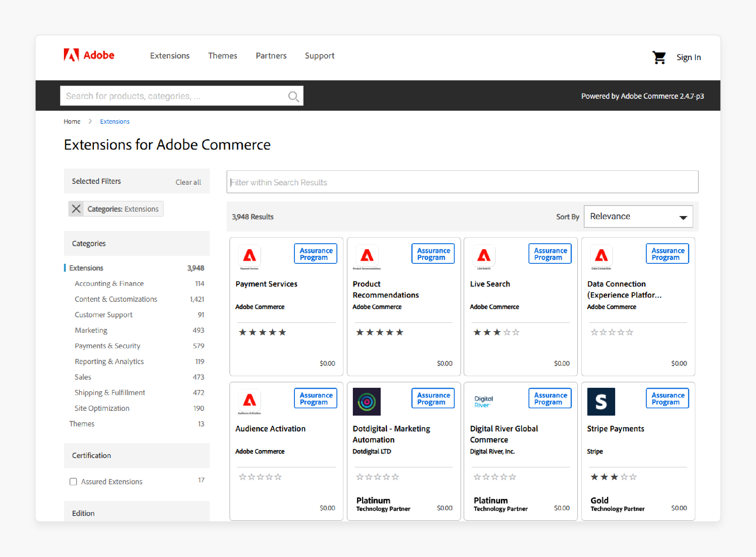Filter by Customer Support

pyautogui.click(x=103, y=315)
